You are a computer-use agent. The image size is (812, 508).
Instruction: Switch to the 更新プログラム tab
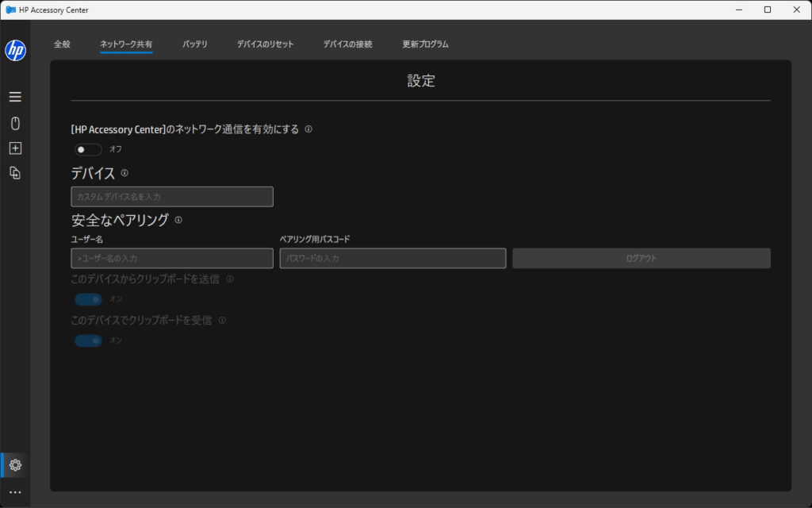[425, 44]
